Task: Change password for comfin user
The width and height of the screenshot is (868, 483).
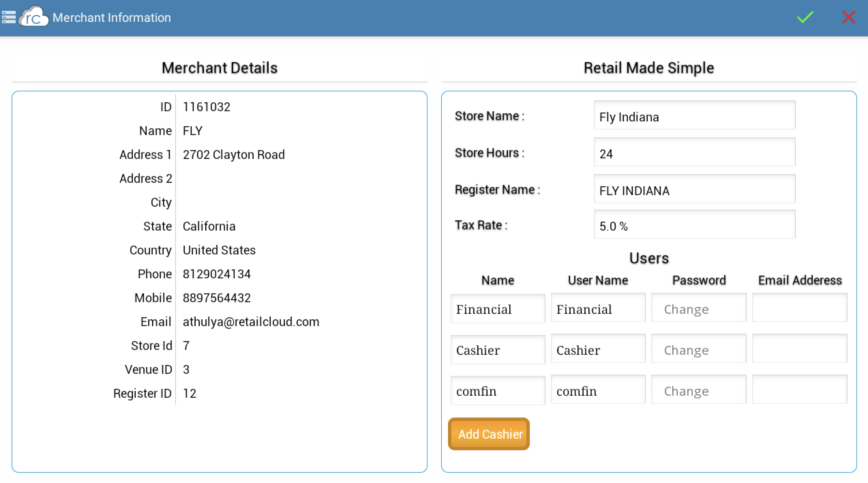Action: [699, 390]
